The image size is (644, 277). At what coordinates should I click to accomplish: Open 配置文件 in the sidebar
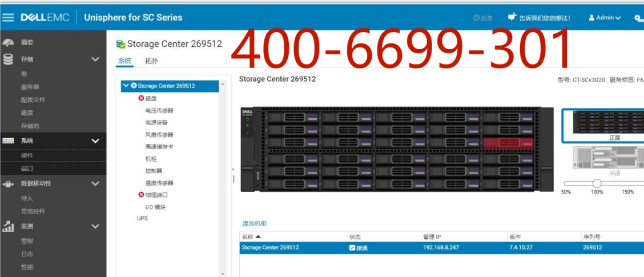tap(33, 100)
